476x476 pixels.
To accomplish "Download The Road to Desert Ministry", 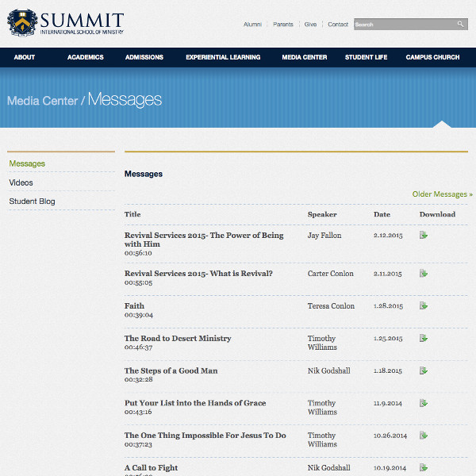I will (424, 338).
